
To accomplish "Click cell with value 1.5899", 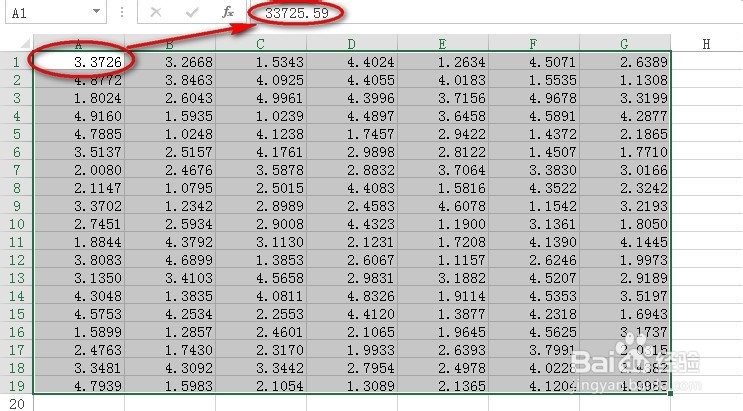I will (x=79, y=332).
